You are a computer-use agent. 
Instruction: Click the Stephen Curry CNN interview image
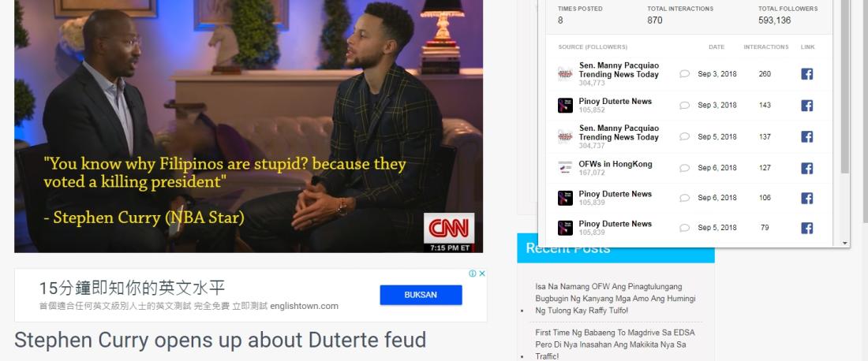(x=249, y=126)
